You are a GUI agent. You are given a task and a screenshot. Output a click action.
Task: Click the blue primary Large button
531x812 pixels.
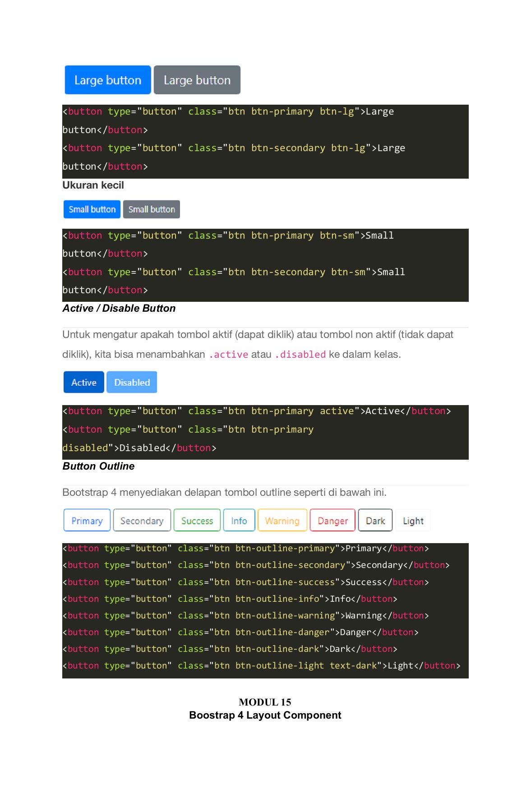coord(107,80)
